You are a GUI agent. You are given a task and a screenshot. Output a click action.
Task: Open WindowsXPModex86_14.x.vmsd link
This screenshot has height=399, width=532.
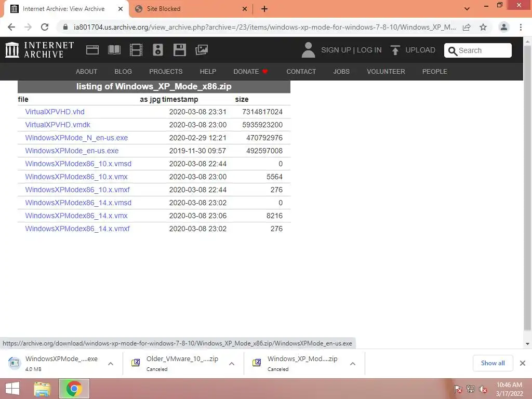(78, 203)
